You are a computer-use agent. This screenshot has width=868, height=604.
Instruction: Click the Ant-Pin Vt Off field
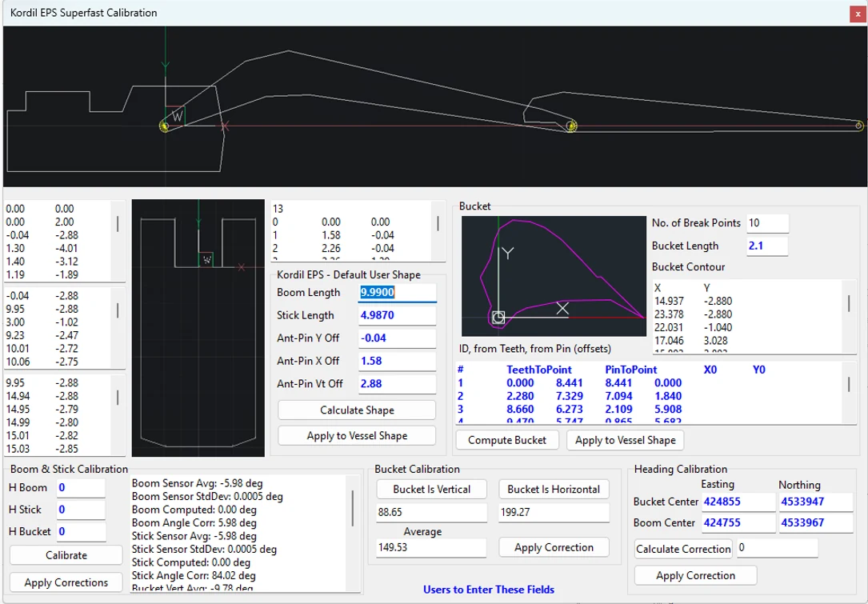tap(397, 384)
